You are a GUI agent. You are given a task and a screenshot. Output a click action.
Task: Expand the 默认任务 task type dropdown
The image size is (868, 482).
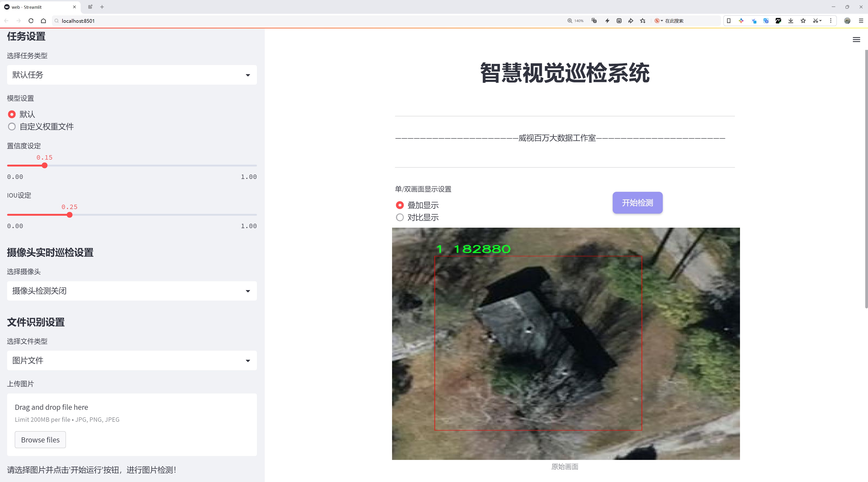point(132,75)
